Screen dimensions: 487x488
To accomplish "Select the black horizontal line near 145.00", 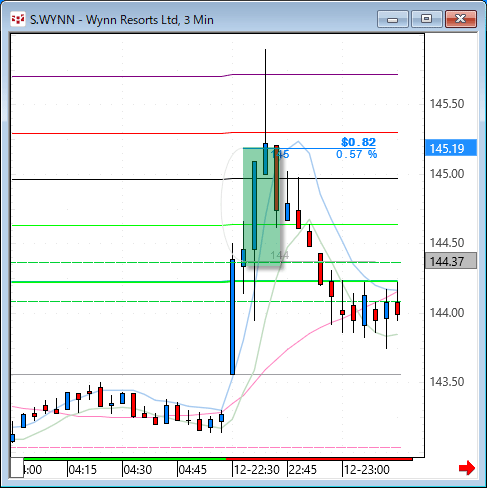I will pyautogui.click(x=205, y=179).
